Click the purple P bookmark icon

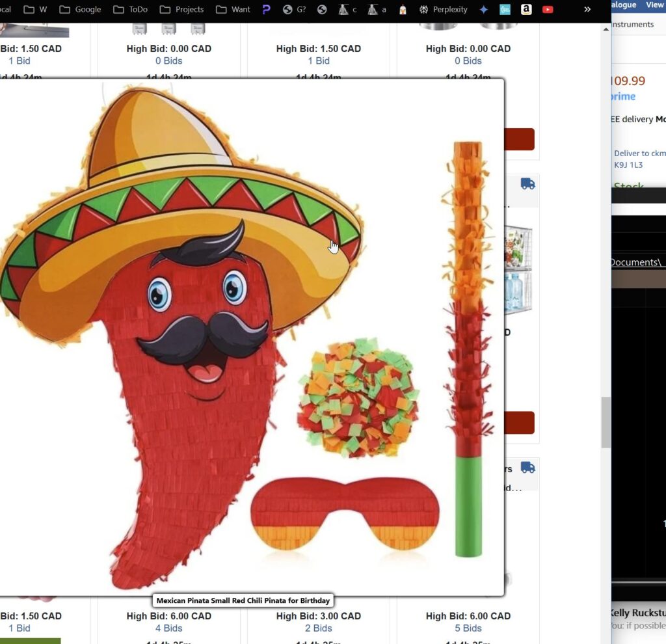[266, 10]
